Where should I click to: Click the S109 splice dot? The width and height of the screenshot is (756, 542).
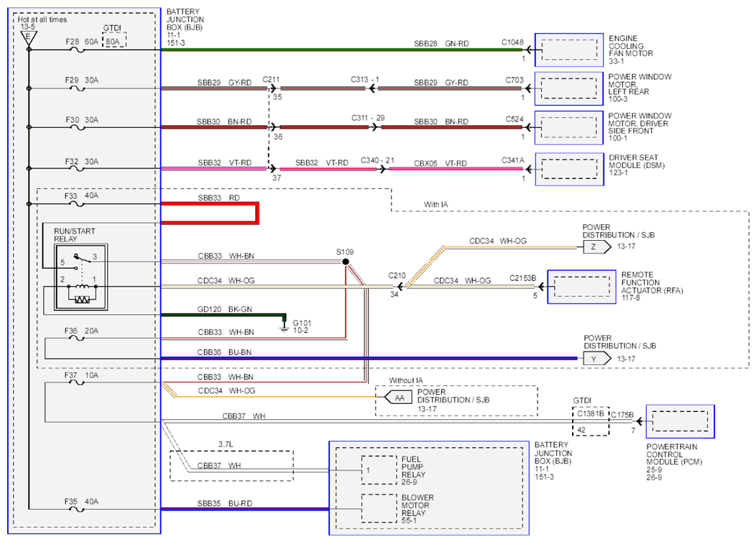[346, 262]
